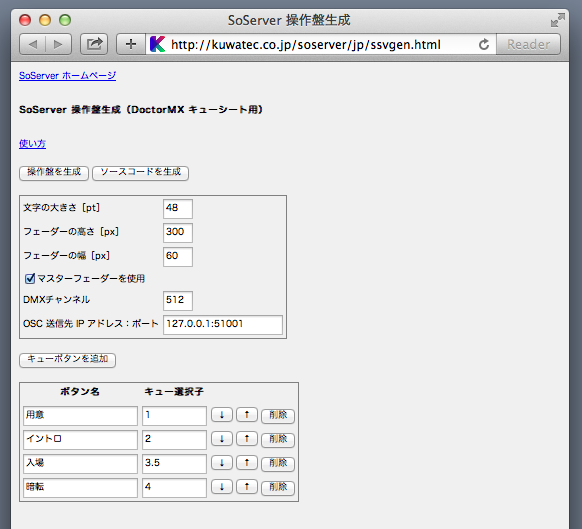Uncheck the マスターフェーダーを使用 checkbox
This screenshot has width=582, height=529.
[x=30, y=278]
